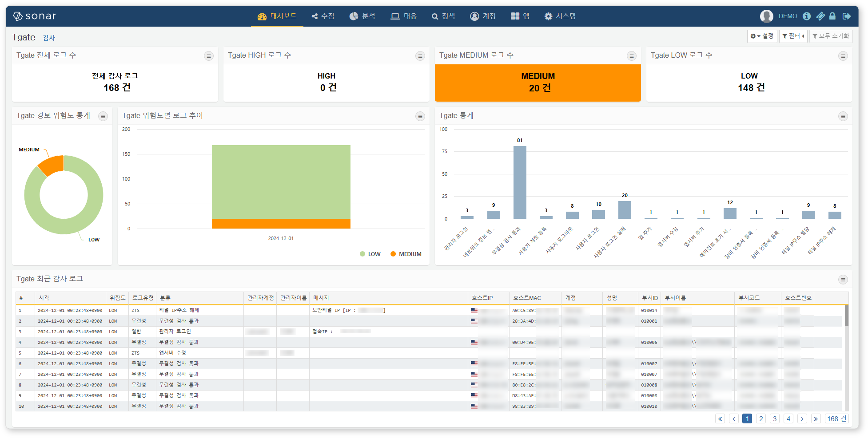Select page 2 in pagination
This screenshot has height=438, width=868.
click(x=761, y=419)
